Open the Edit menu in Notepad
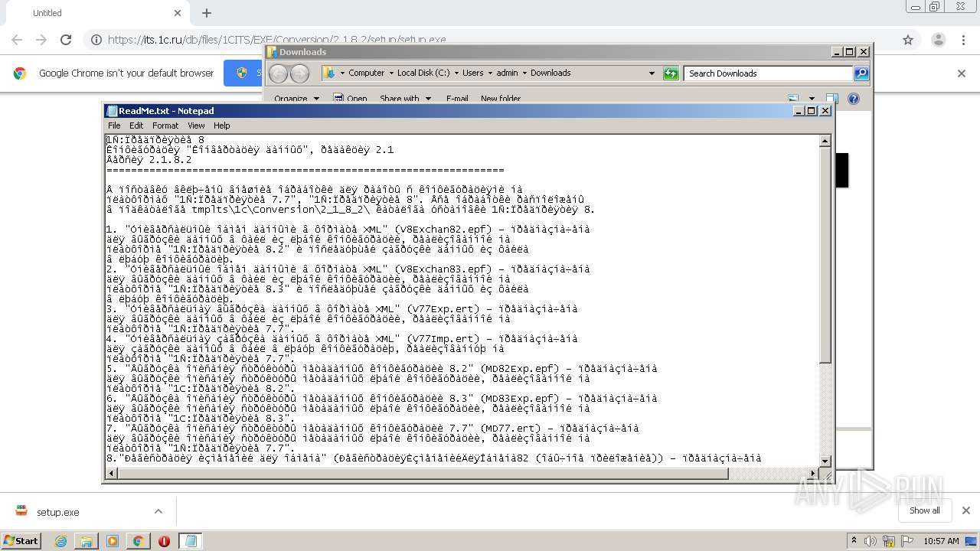 pos(136,126)
